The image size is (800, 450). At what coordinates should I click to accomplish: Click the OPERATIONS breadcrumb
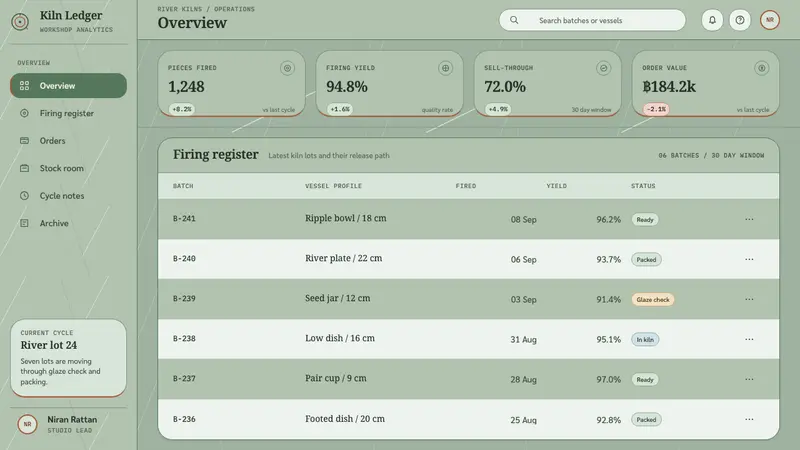[x=234, y=9]
